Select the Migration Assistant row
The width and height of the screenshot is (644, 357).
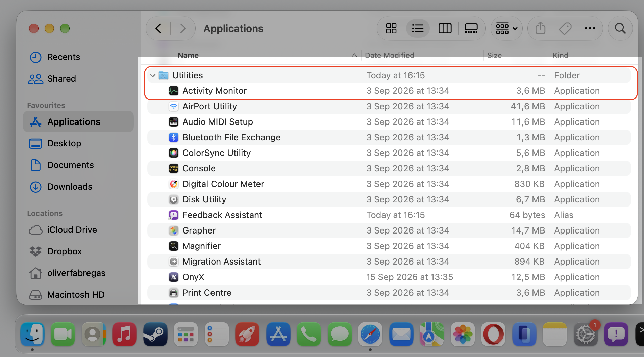389,262
